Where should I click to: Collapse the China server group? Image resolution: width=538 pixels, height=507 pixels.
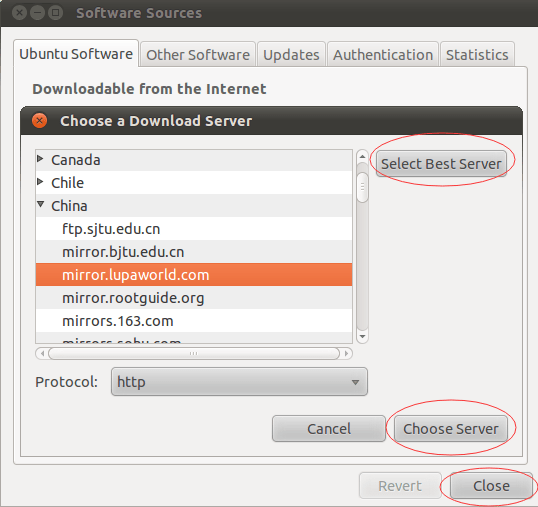(x=40, y=204)
